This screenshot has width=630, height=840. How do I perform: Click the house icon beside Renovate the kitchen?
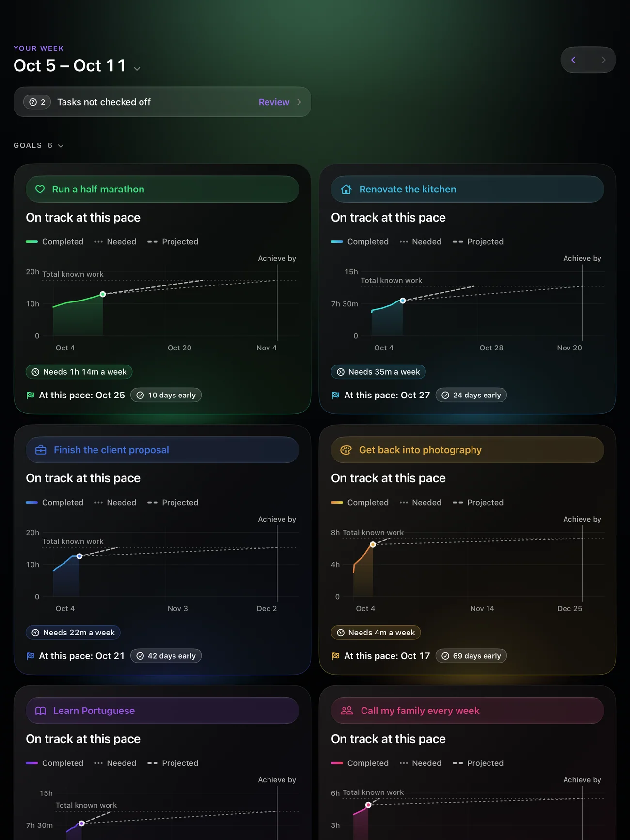346,189
